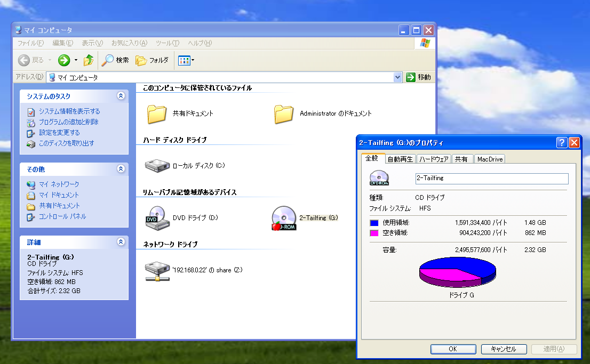Toggle the Folders (フォルダ) pane button
Screen dimensions: 590x364
click(152, 60)
